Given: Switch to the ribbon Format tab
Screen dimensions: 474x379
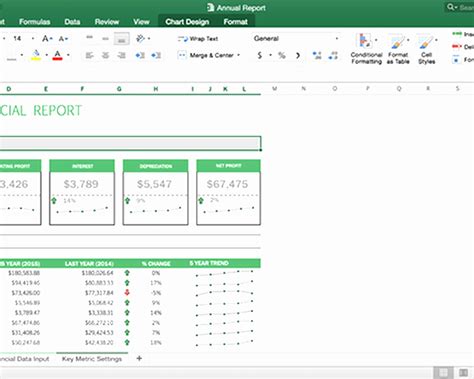Looking at the screenshot, I should pos(236,22).
